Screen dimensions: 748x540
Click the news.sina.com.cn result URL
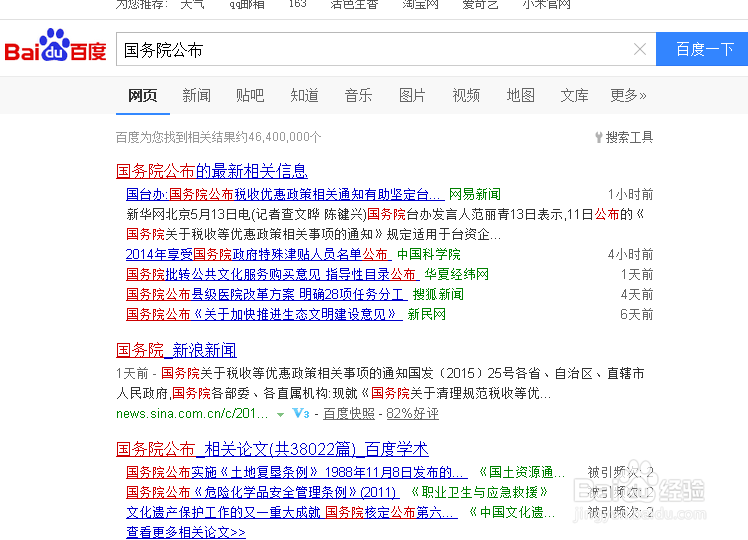(192, 414)
